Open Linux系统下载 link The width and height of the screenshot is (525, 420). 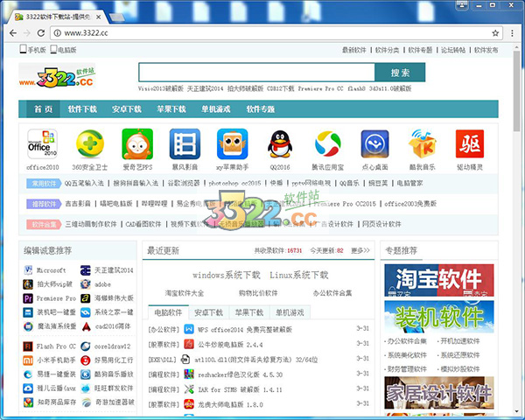tap(299, 275)
